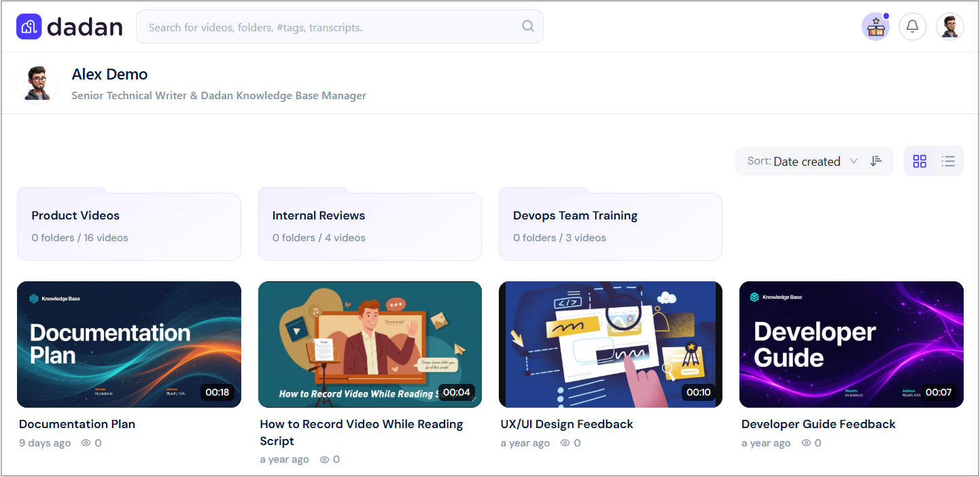Open Developer Guide Feedback title link
The width and height of the screenshot is (980, 477).
[x=818, y=424]
